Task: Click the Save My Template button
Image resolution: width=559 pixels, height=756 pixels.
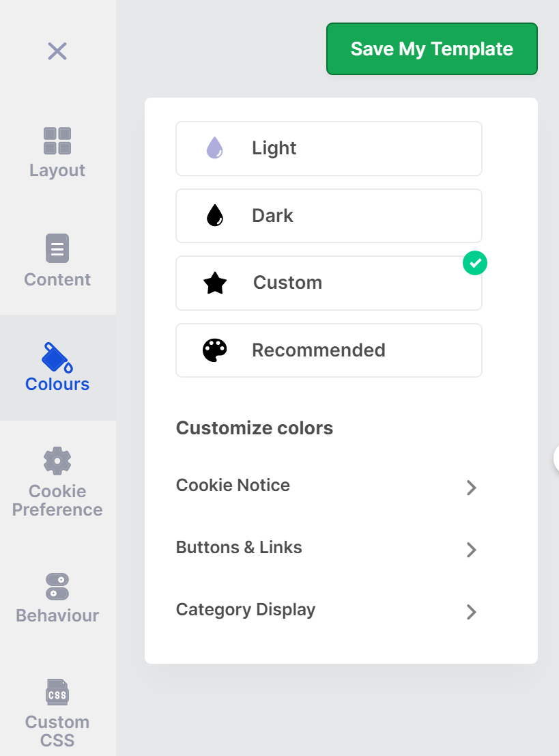Action: 432,49
